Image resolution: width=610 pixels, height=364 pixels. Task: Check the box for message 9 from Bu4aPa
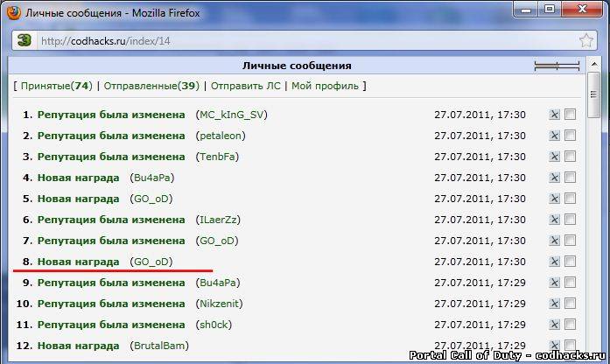pyautogui.click(x=571, y=283)
